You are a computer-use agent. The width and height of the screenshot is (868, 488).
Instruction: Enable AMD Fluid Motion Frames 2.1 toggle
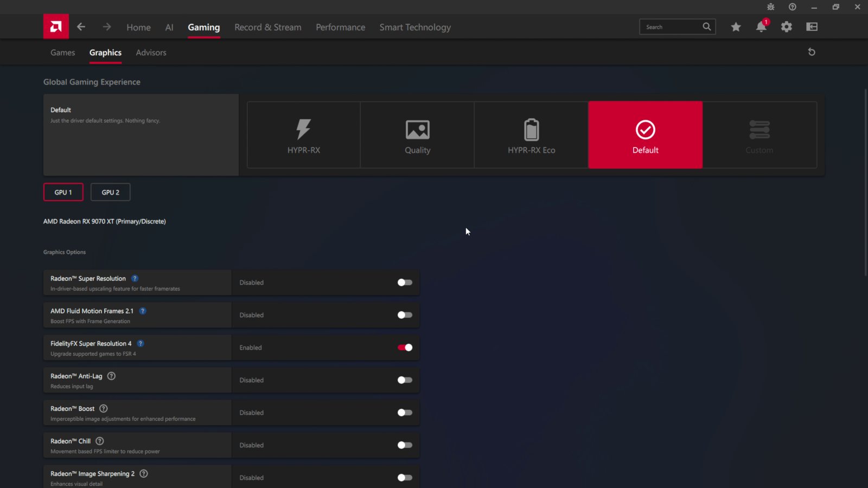pyautogui.click(x=405, y=315)
